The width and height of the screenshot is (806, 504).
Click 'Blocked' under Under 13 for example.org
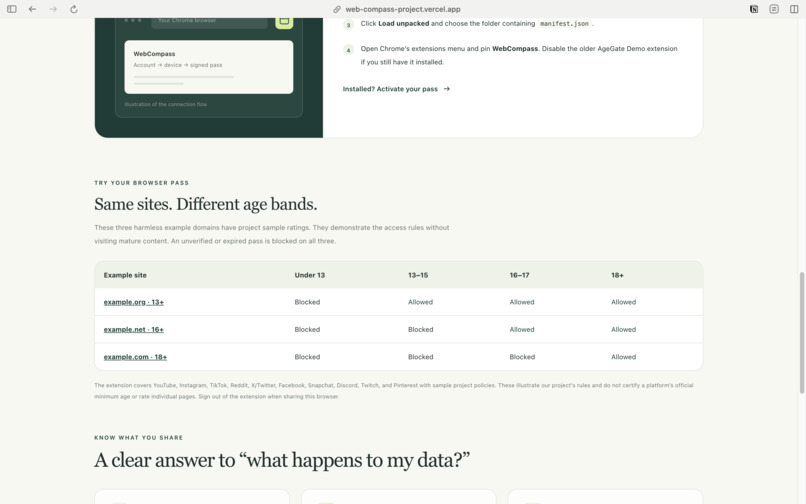[307, 302]
